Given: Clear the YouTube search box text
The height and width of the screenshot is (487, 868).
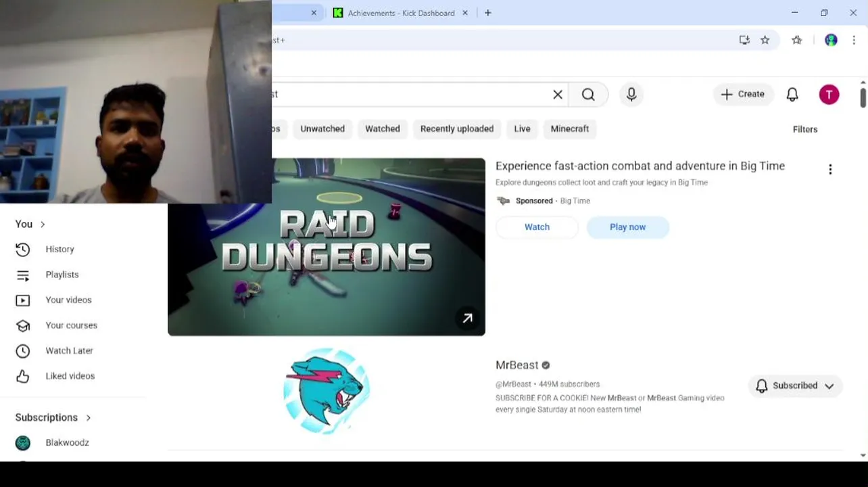Looking at the screenshot, I should tap(558, 95).
